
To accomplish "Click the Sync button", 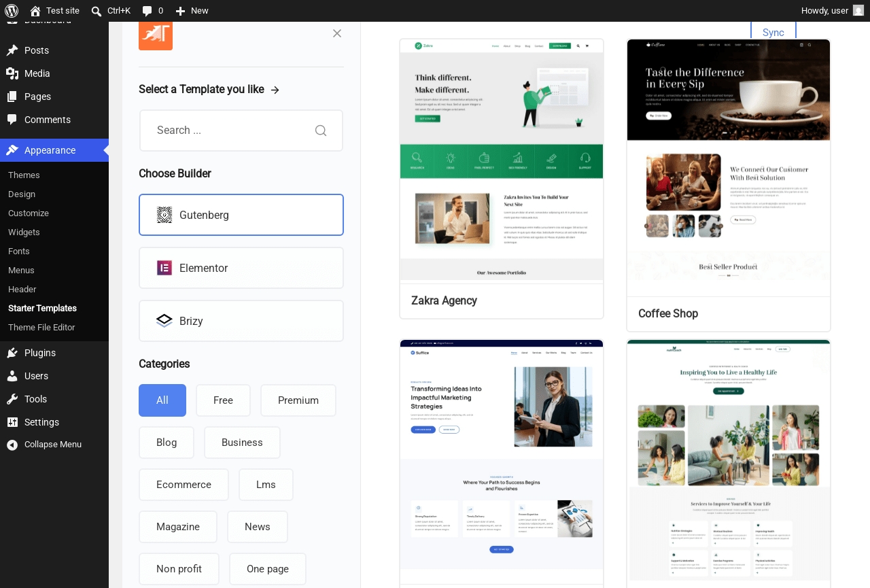I will (x=773, y=32).
